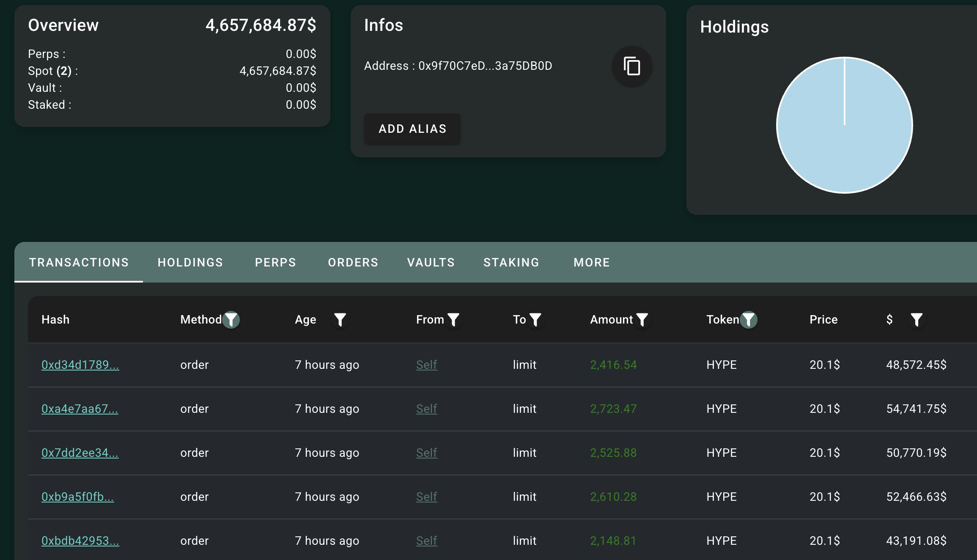
Task: Go to the Staking tab
Action: [x=511, y=262]
